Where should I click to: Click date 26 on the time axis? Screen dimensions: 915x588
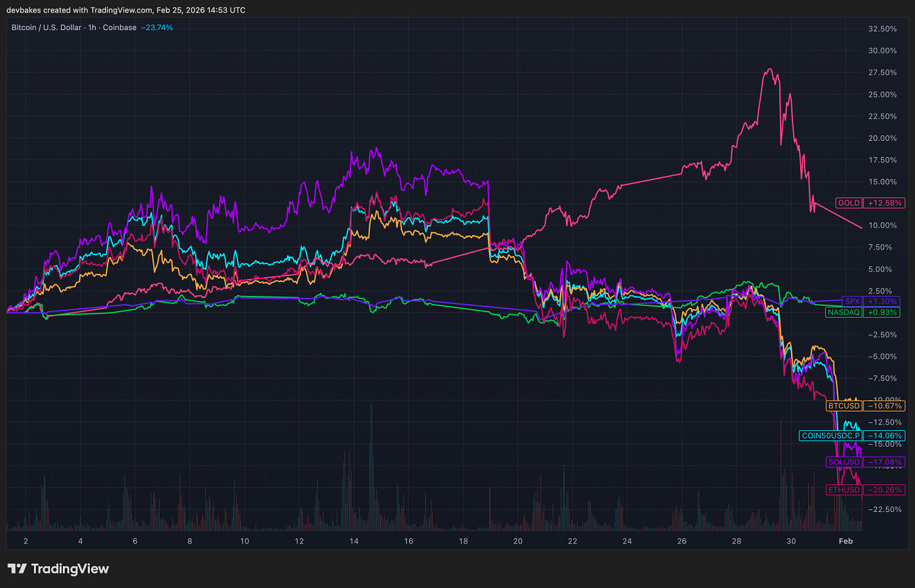pyautogui.click(x=682, y=542)
